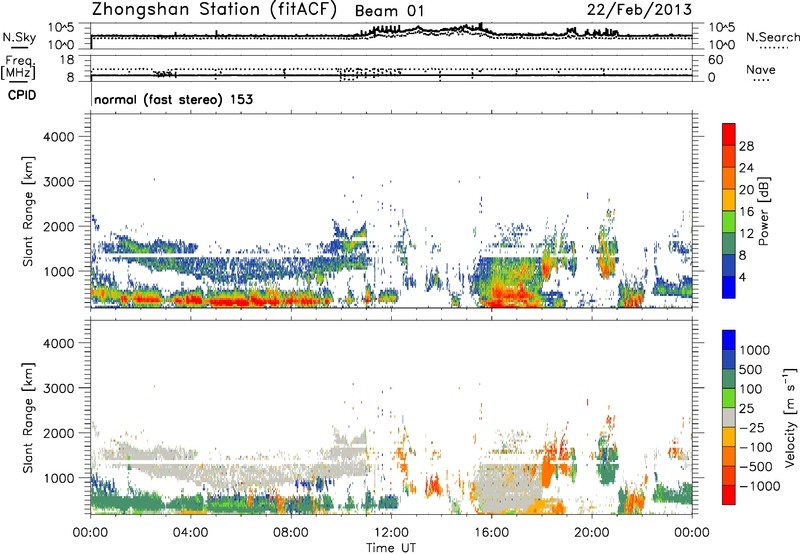Select the "normal (fast stereo) 153" mode text
Viewport: 800px width, 554px height.
click(173, 99)
